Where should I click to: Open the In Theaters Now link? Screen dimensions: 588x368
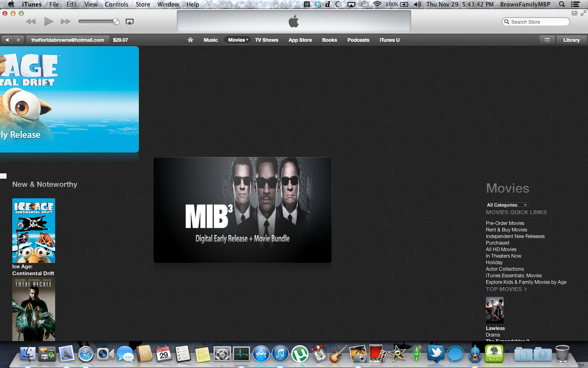(503, 256)
